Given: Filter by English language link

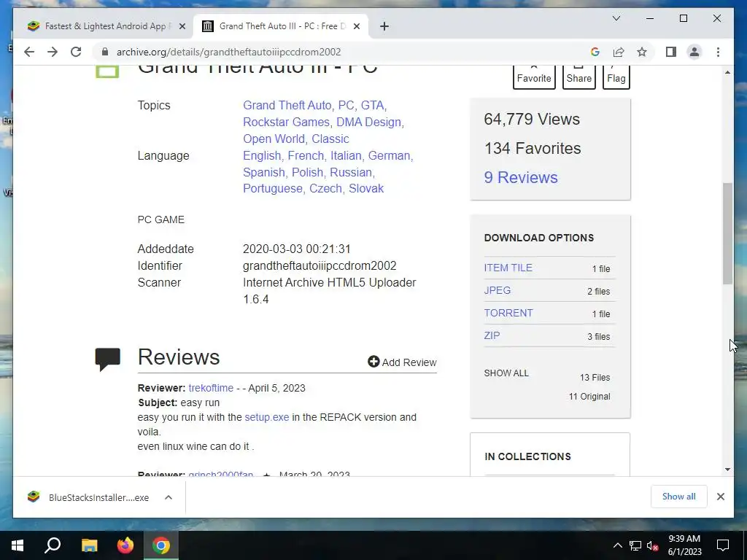Looking at the screenshot, I should pyautogui.click(x=262, y=156).
